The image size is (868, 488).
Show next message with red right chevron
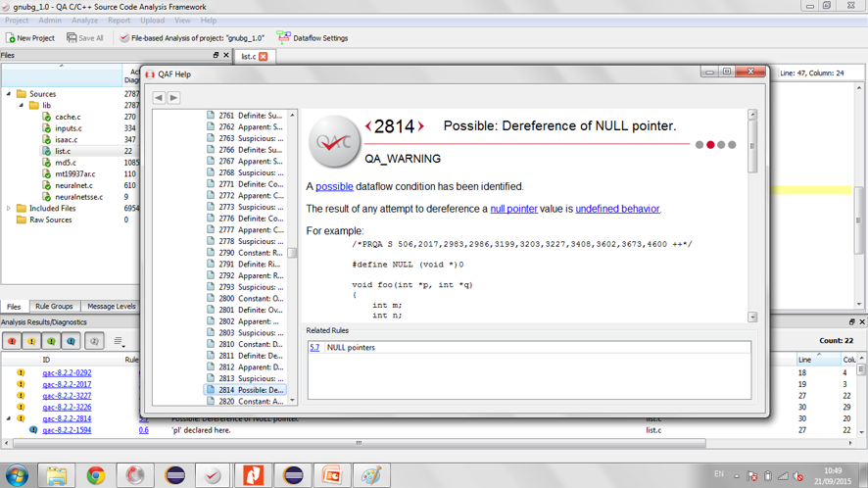421,126
